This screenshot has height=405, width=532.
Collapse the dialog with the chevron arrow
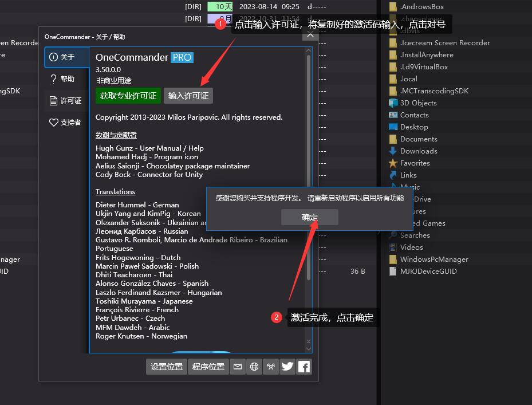(x=310, y=35)
